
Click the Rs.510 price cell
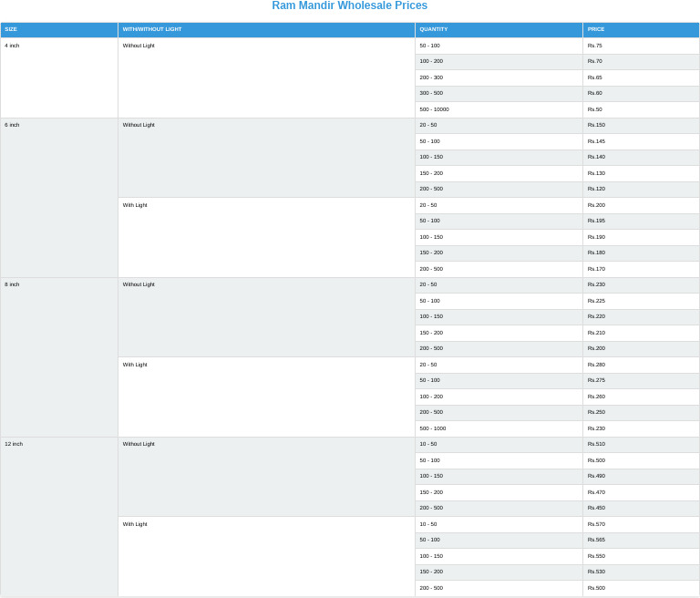click(641, 444)
